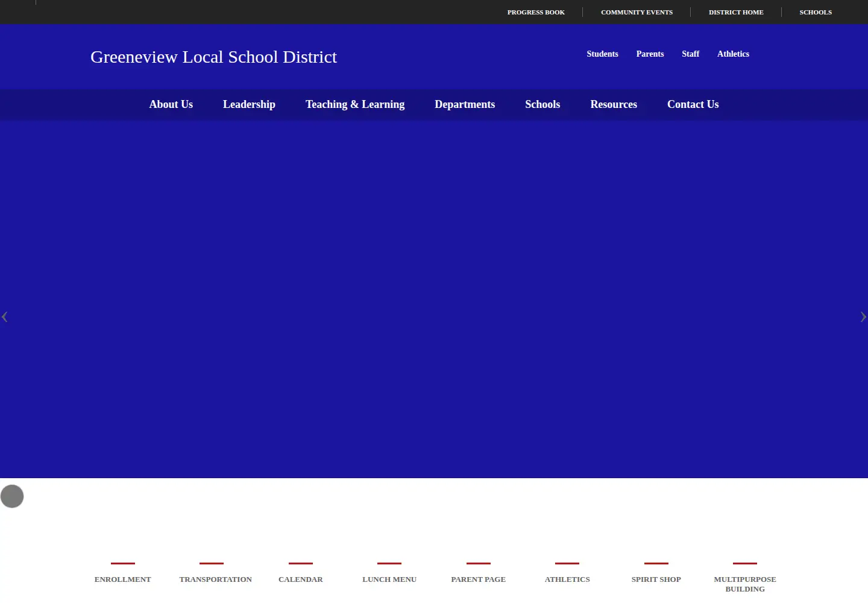Click the Greeneview Local School District title
The width and height of the screenshot is (868, 603).
213,57
